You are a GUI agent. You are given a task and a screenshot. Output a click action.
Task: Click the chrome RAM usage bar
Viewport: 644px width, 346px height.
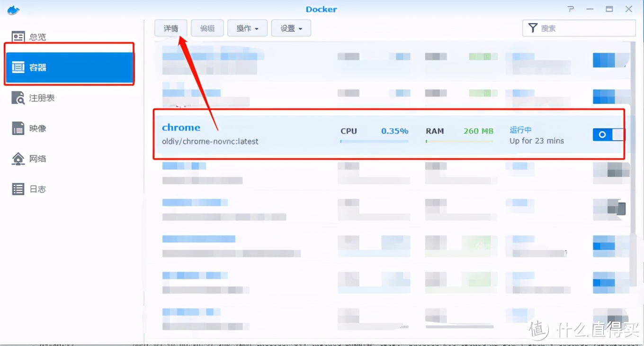point(459,141)
